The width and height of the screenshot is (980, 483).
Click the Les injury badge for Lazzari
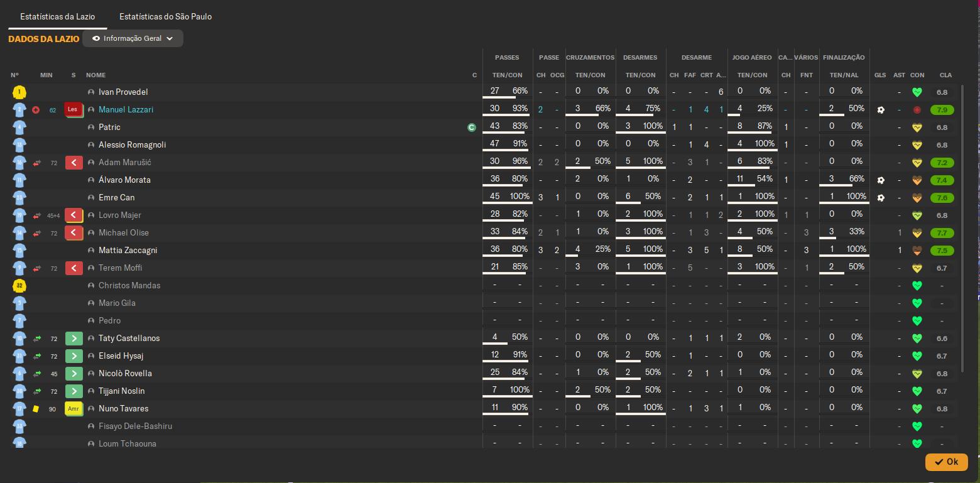tap(73, 109)
